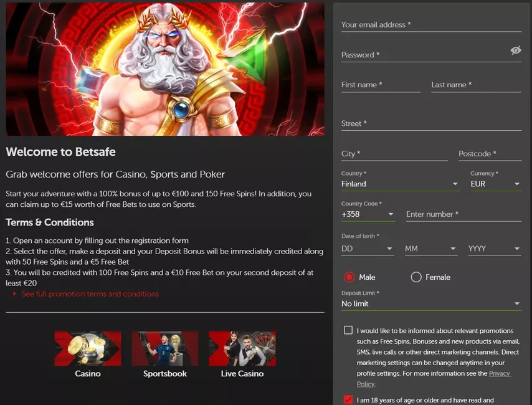Click the Casino label under coins image

click(x=88, y=374)
